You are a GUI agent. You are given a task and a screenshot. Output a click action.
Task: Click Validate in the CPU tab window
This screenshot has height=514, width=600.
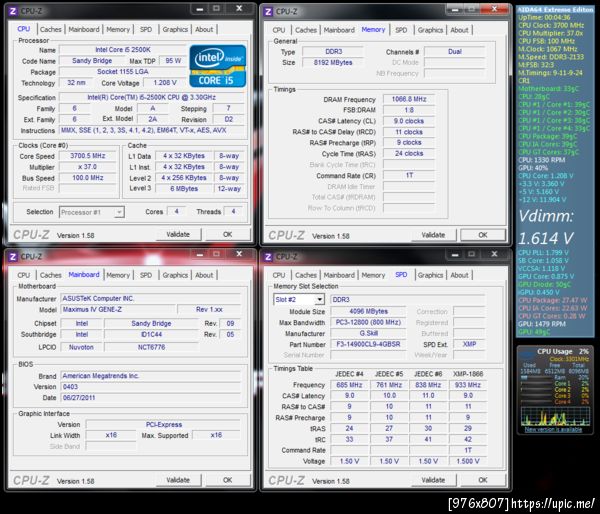pos(178,234)
